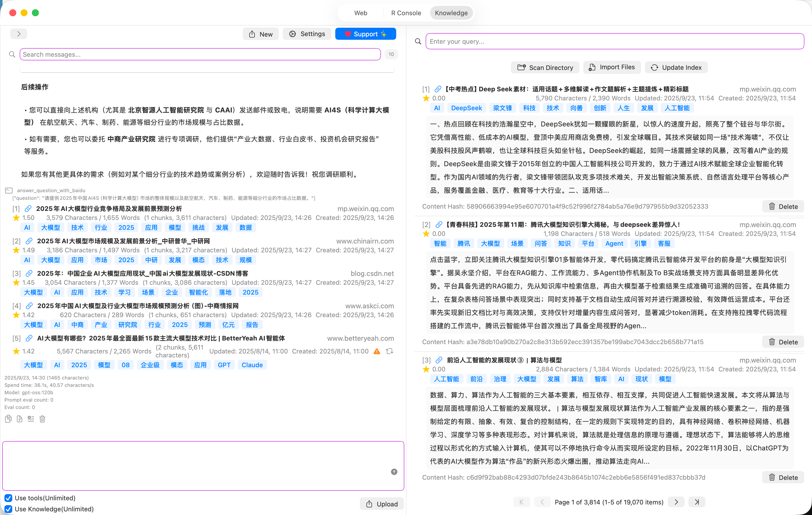The height and width of the screenshot is (515, 812).
Task: Jump to the last knowledge page
Action: 697,502
